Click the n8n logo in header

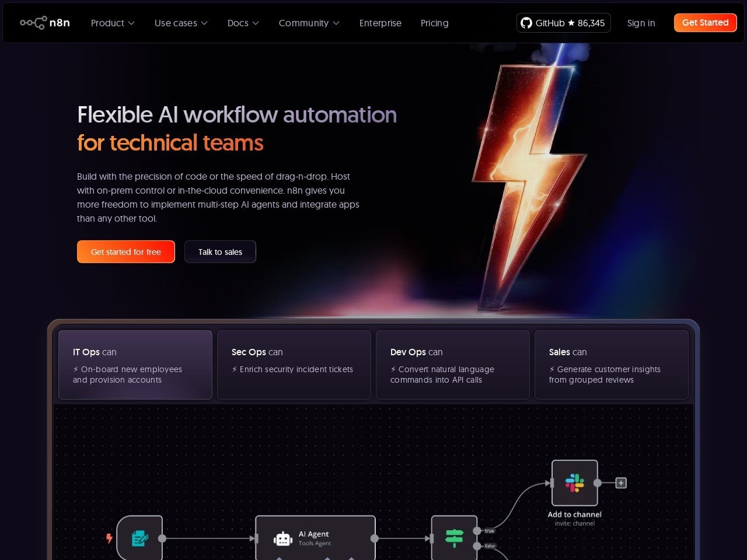(45, 23)
